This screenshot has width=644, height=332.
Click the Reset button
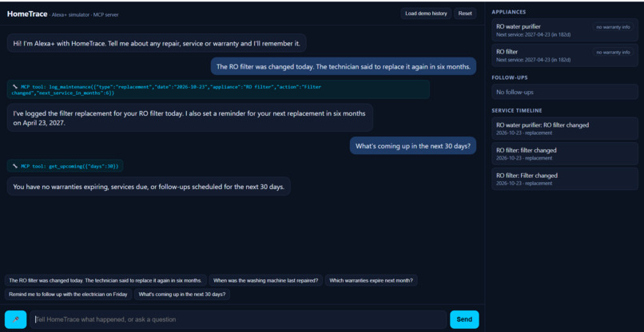[465, 14]
